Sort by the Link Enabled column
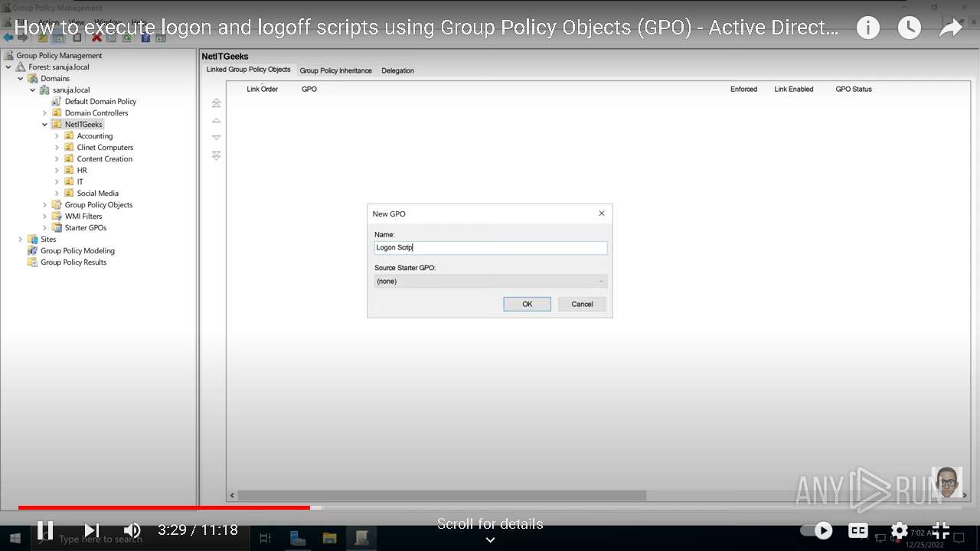 click(x=793, y=89)
